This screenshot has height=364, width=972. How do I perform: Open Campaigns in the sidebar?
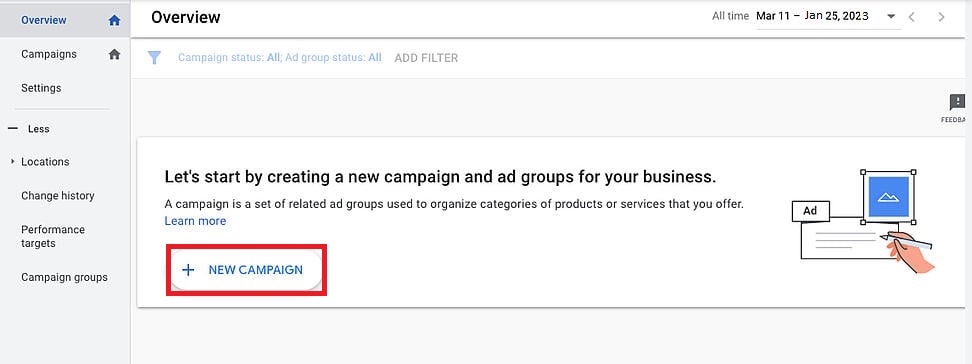tap(49, 54)
